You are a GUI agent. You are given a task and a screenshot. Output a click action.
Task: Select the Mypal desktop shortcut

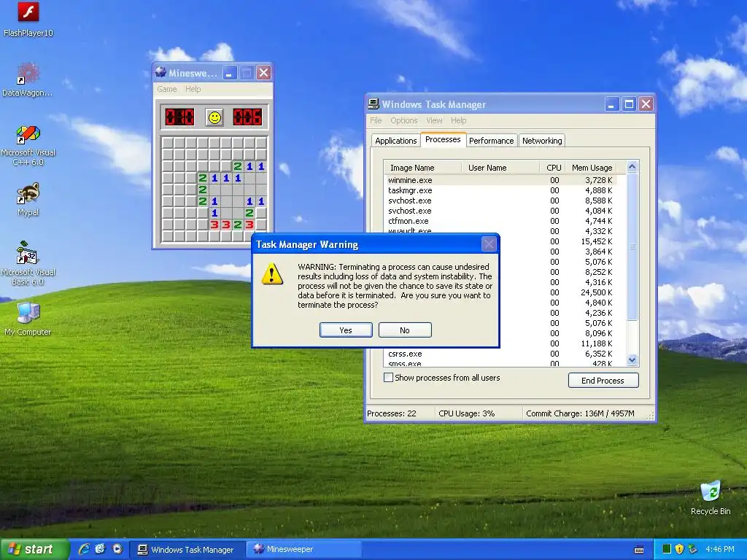click(28, 199)
